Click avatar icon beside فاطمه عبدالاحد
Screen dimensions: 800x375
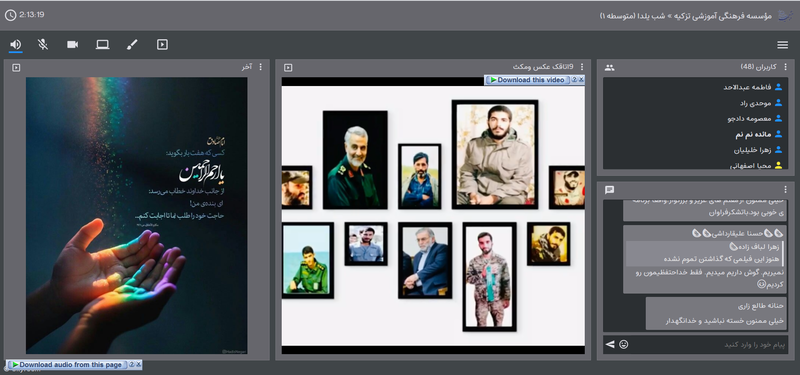779,87
